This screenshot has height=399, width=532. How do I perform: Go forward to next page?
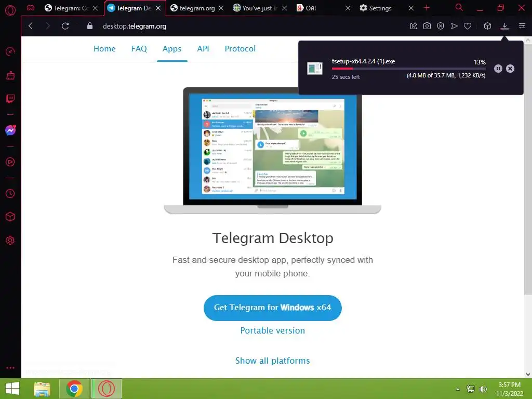point(48,26)
